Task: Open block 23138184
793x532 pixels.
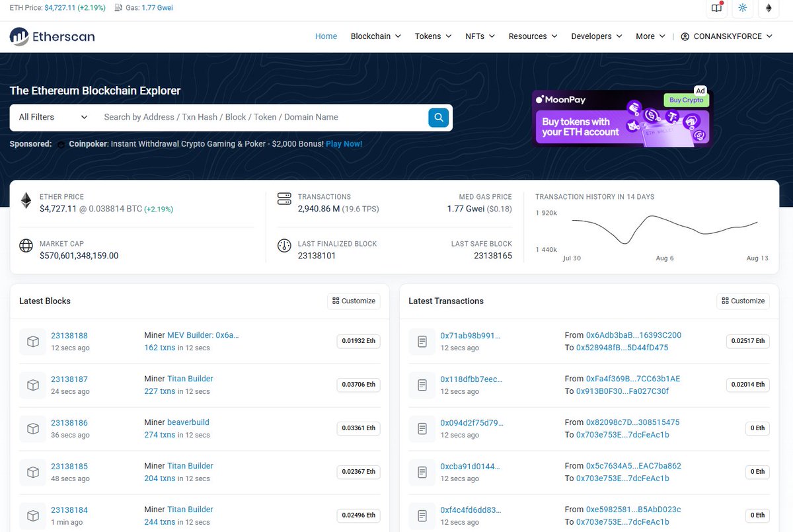Action: [69, 510]
